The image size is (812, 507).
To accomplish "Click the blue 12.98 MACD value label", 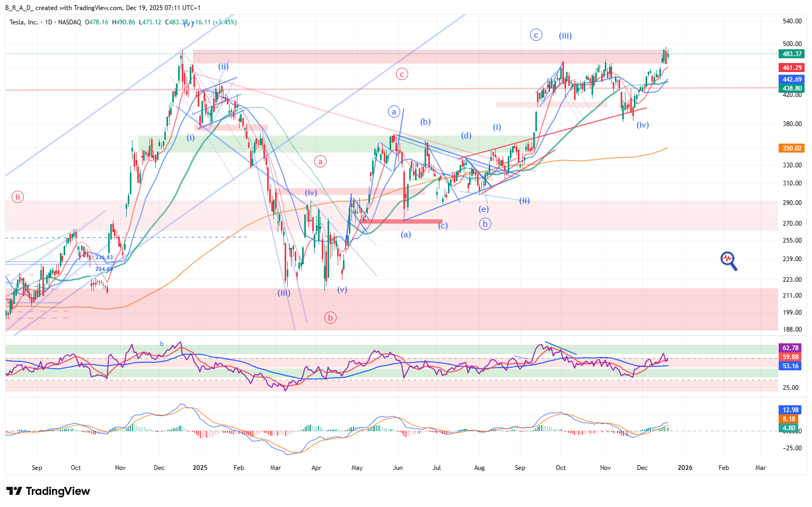I will [790, 410].
